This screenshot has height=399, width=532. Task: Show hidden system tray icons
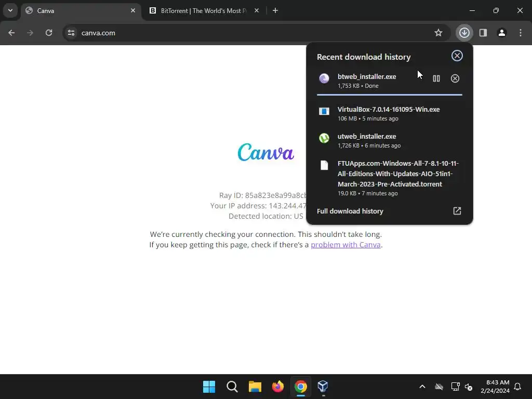pos(422,387)
